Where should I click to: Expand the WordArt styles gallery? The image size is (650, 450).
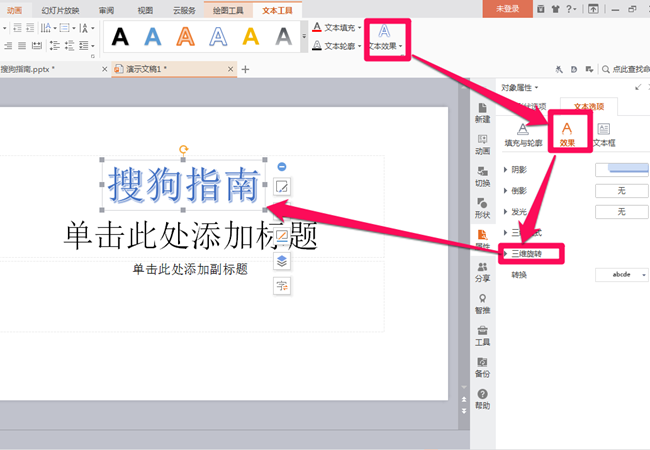304,36
